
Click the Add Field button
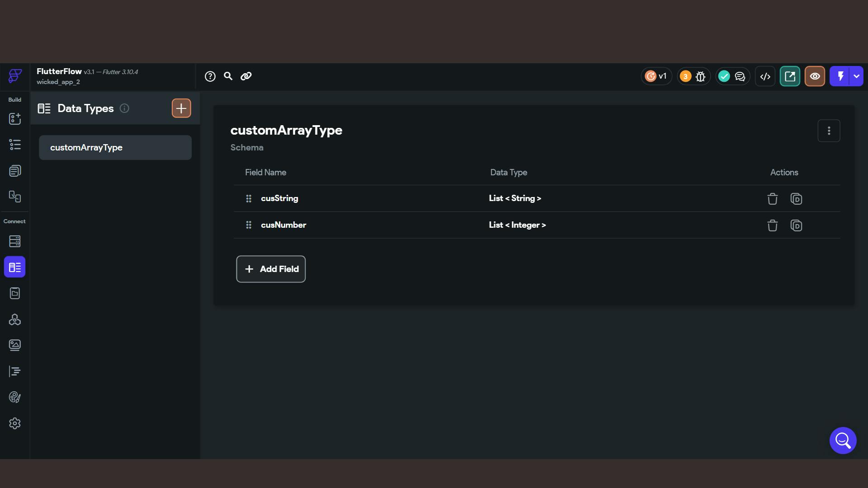pos(271,269)
